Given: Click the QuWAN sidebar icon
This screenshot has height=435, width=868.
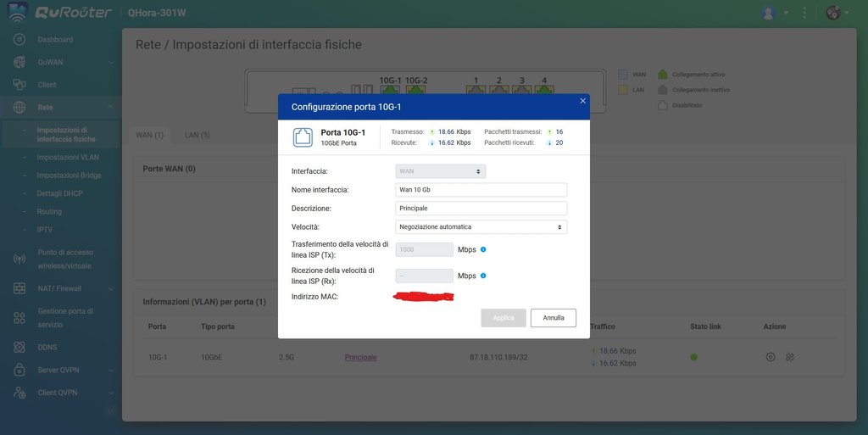Looking at the screenshot, I should pos(19,62).
